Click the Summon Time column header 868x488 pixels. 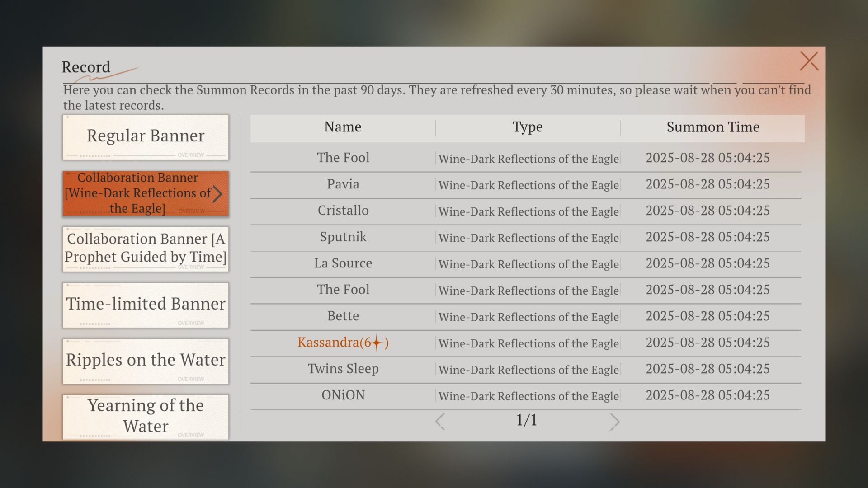click(712, 127)
